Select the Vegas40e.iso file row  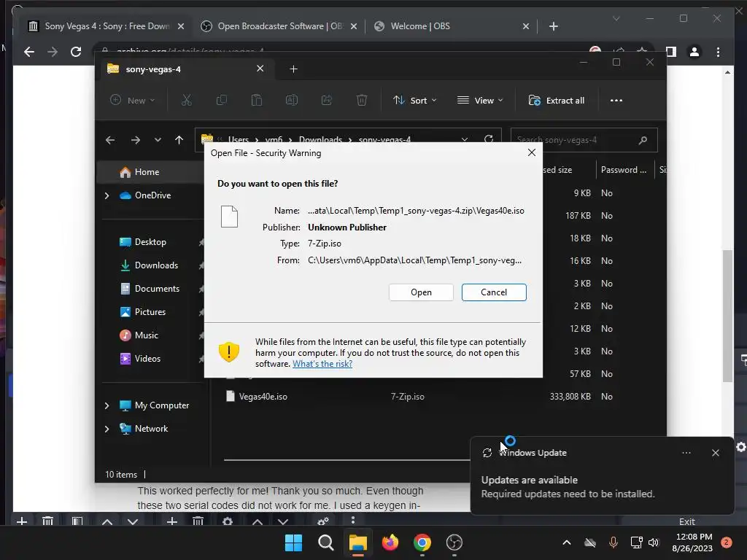(419, 396)
